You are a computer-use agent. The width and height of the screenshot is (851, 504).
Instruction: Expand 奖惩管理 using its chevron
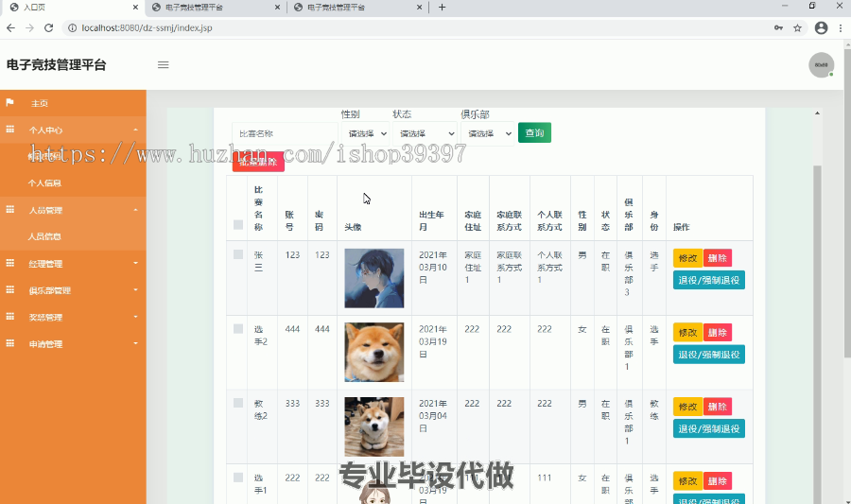click(135, 317)
